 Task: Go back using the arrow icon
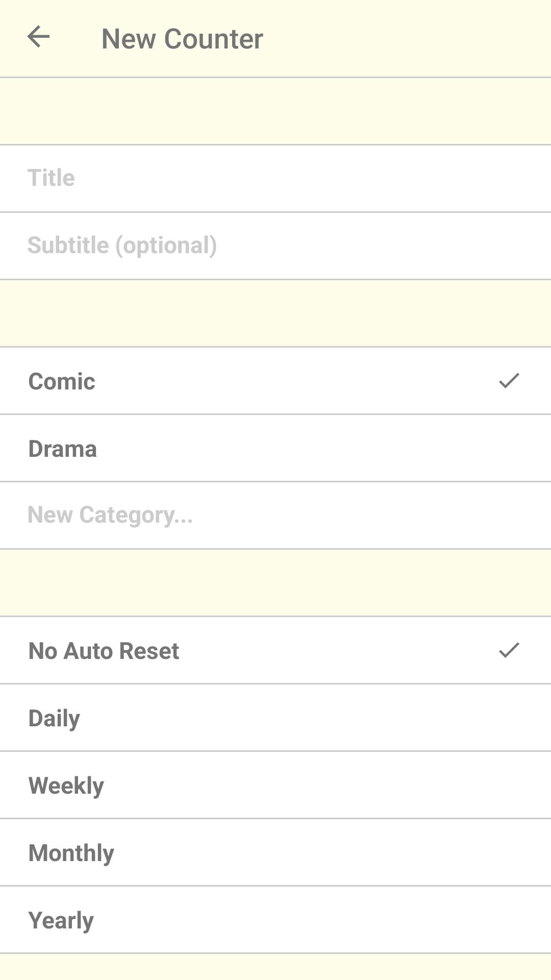(x=38, y=37)
